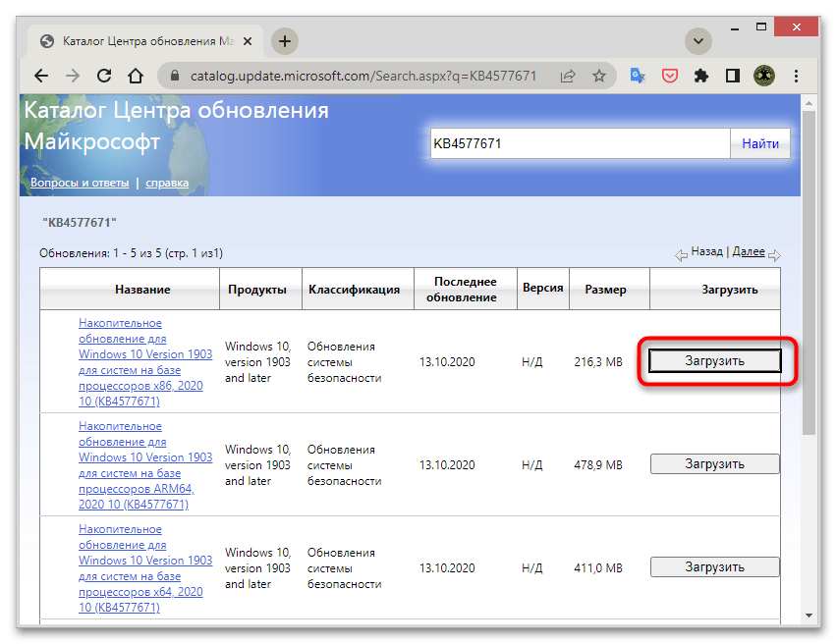
Task: Bookmark this page with the star icon
Action: pyautogui.click(x=598, y=76)
